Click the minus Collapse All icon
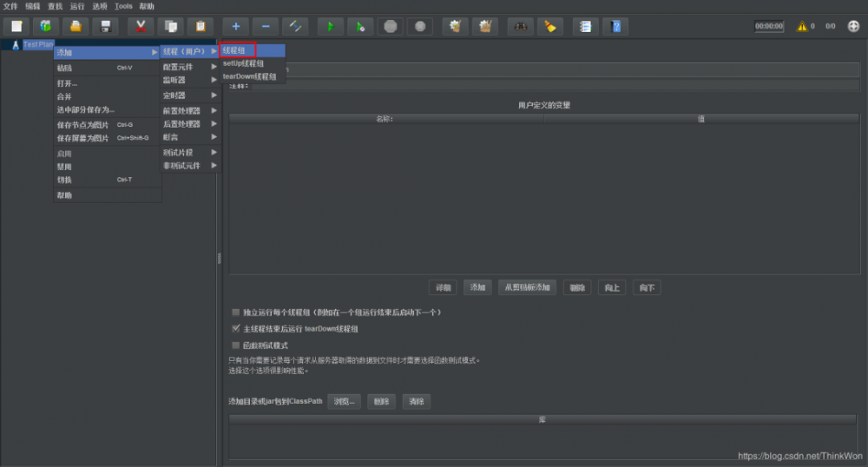868x467 pixels. pos(266,26)
